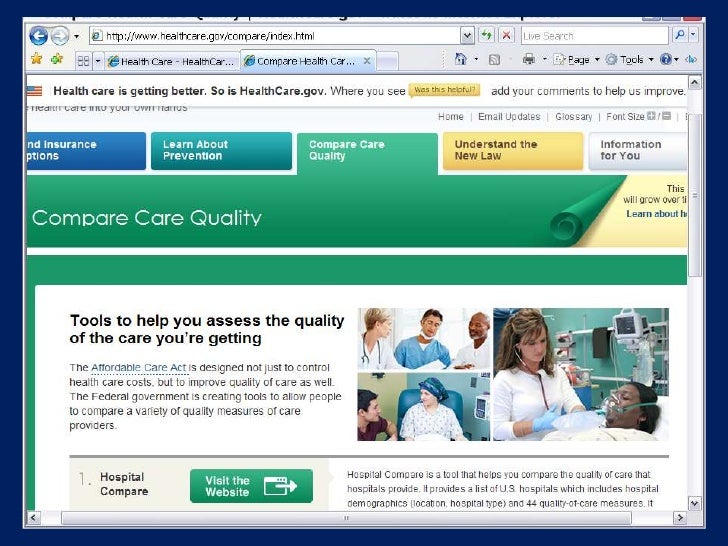This screenshot has width=728, height=546.
Task: Select the Information for You nav tab
Action: (x=637, y=150)
